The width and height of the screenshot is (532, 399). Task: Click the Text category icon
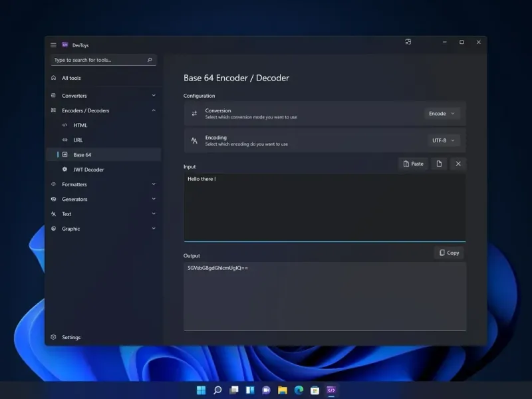pyautogui.click(x=53, y=213)
